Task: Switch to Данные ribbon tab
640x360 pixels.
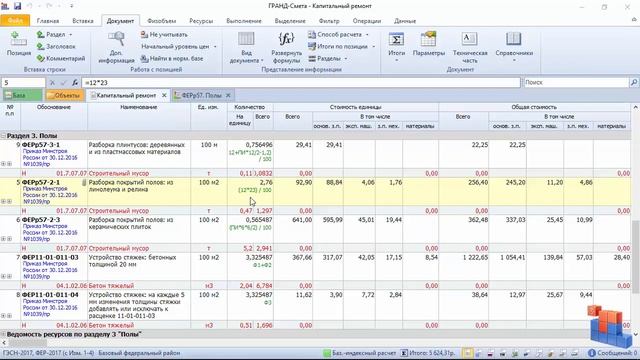Action: [405, 21]
